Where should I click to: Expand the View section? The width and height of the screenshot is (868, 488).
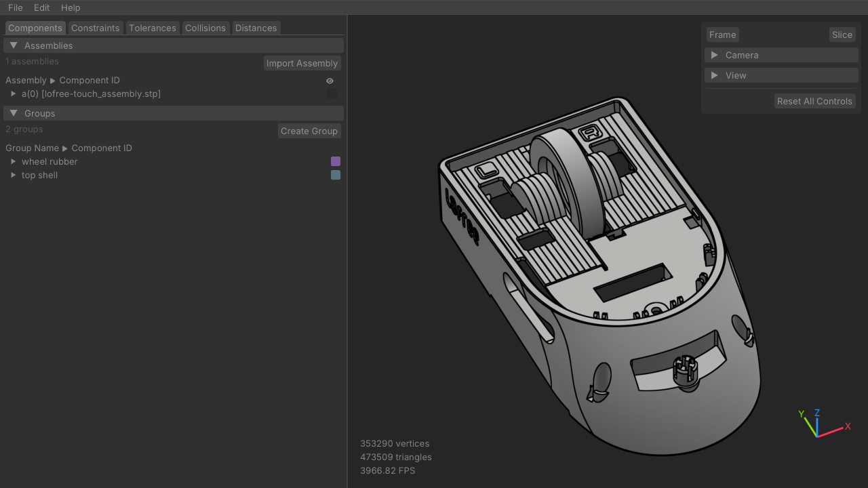(782, 75)
